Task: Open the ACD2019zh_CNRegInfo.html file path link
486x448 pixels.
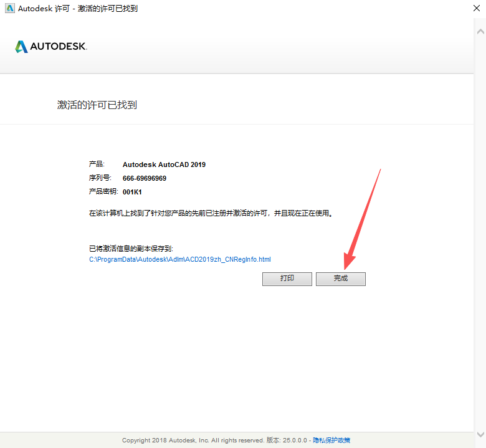Action: pos(180,259)
